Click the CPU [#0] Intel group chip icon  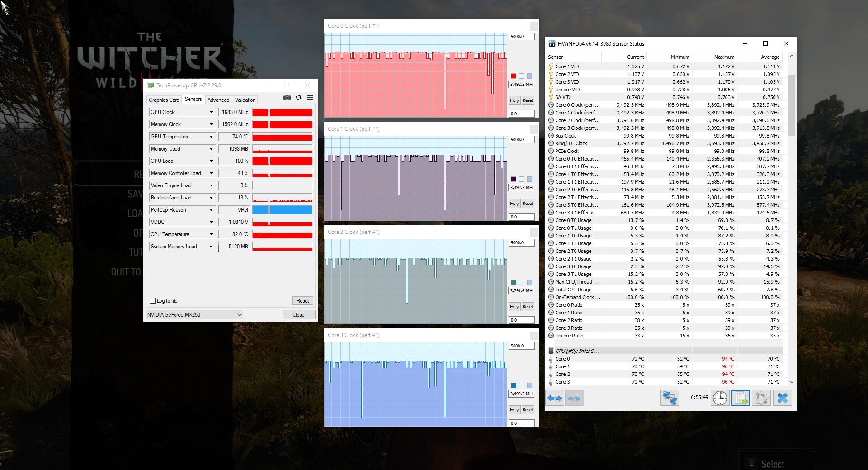[551, 351]
